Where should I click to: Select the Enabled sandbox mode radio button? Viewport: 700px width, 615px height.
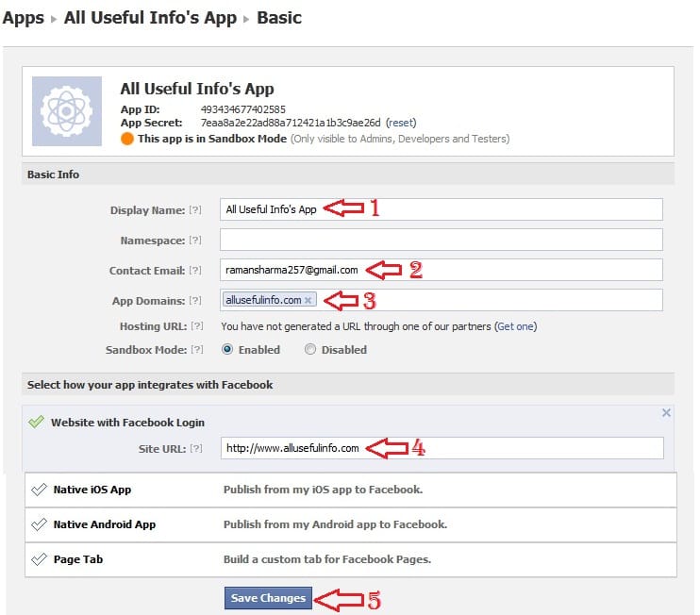[x=227, y=350]
